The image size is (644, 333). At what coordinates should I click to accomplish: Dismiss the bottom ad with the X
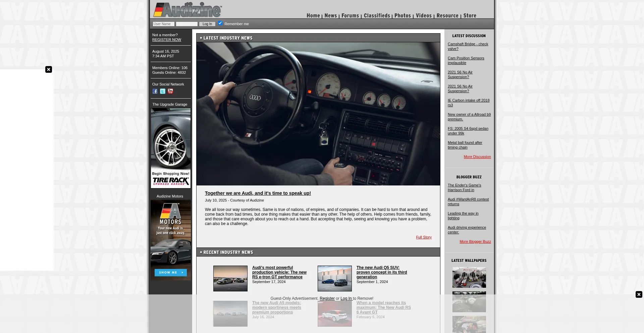[x=639, y=294]
